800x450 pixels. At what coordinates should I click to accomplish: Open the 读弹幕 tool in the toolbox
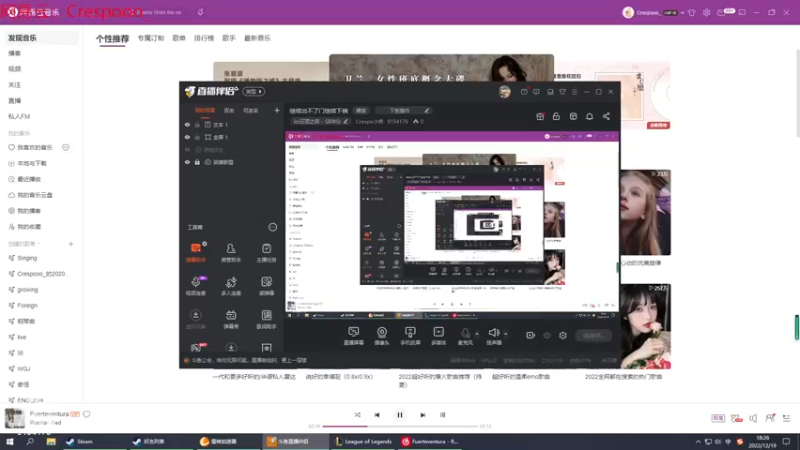(x=266, y=286)
